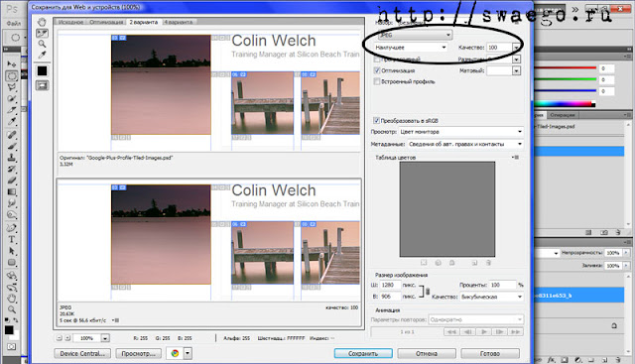Open the Матовый color dropdown
This screenshot has width=635, height=364.
pos(516,70)
